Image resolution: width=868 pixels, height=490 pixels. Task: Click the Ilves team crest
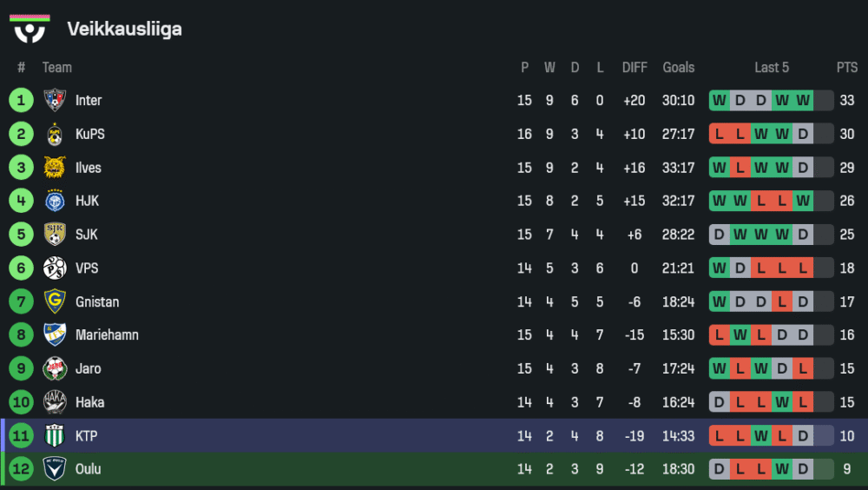click(x=55, y=168)
